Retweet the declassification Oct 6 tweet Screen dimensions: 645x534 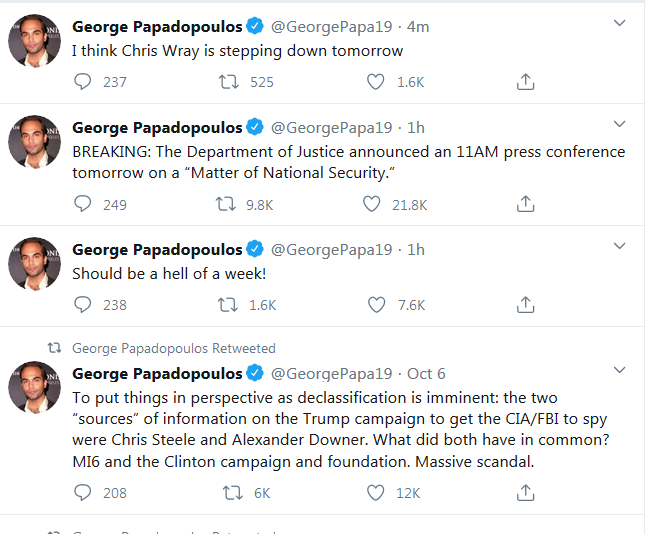pos(232,492)
